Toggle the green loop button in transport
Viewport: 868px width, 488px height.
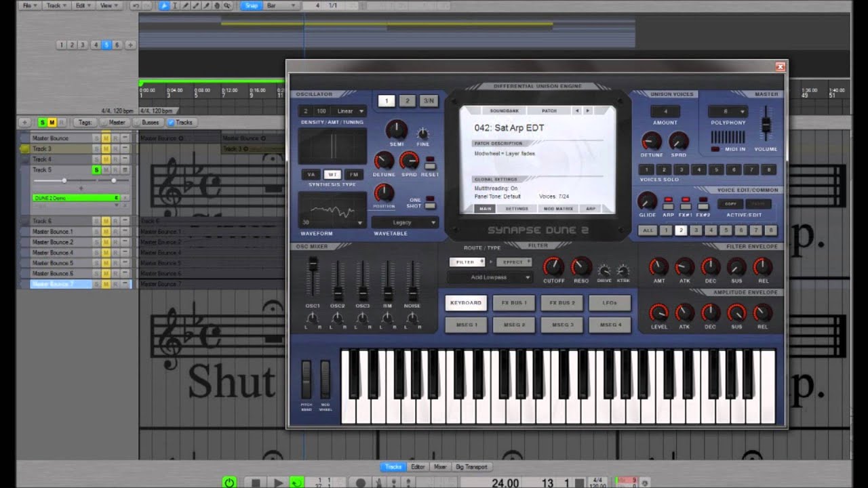[296, 483]
